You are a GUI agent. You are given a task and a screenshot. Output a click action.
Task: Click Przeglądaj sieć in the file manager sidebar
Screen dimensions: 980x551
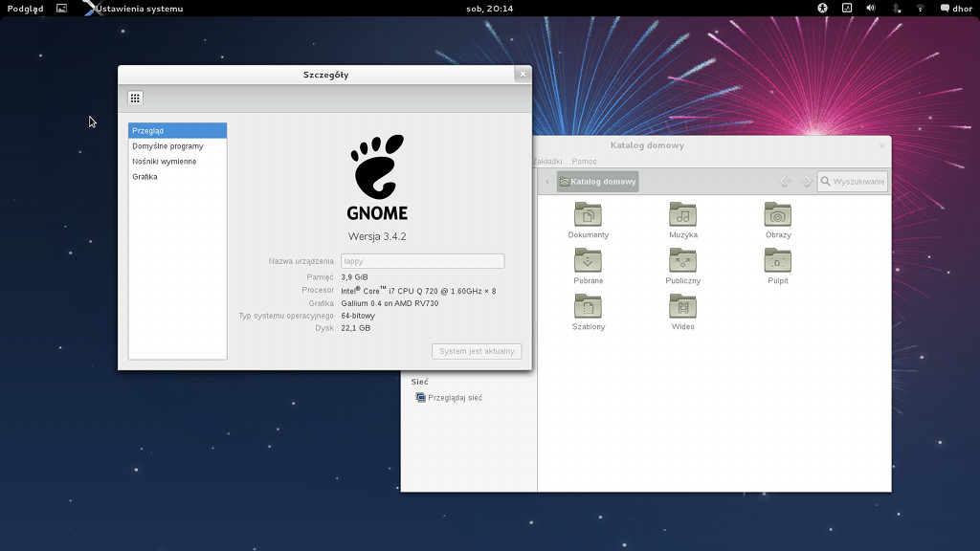455,398
